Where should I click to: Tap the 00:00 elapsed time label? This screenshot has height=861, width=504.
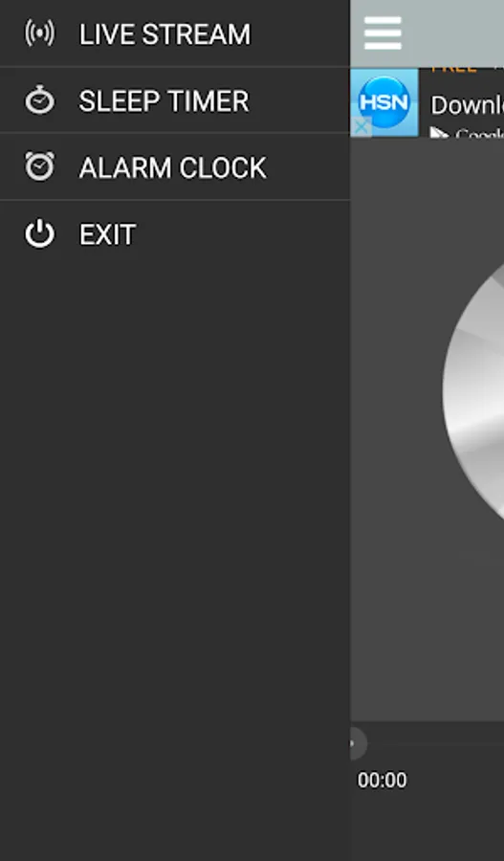(x=383, y=781)
